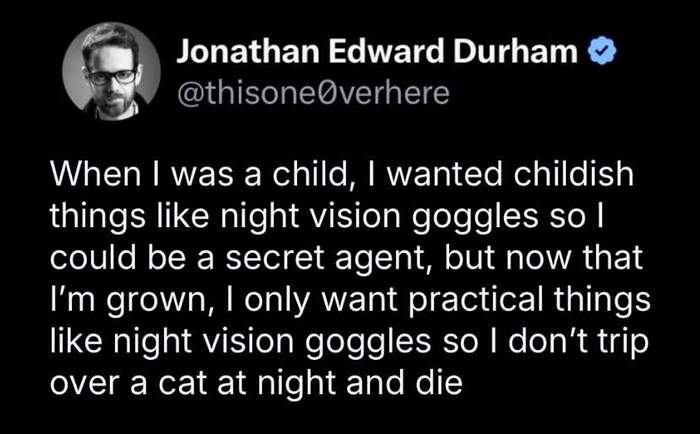Viewport: 700px width, 434px height.
Task: Click the word "practical" in the tweet
Action: (x=476, y=301)
